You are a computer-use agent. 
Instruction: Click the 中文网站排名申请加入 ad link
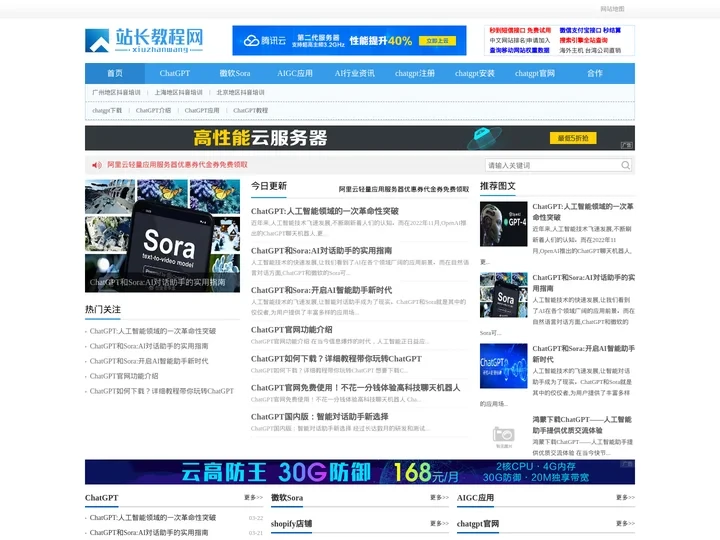pyautogui.click(x=519, y=40)
